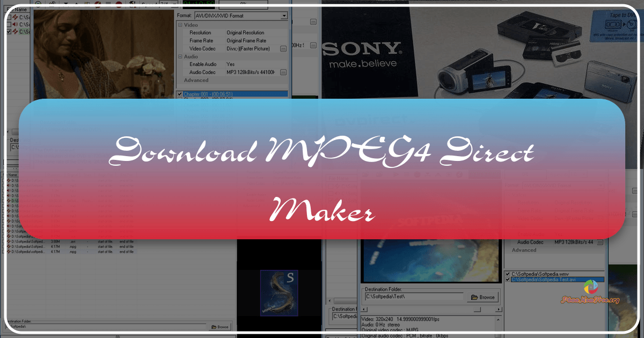Collapse the Audio settings section
The image size is (644, 338).
click(x=181, y=56)
